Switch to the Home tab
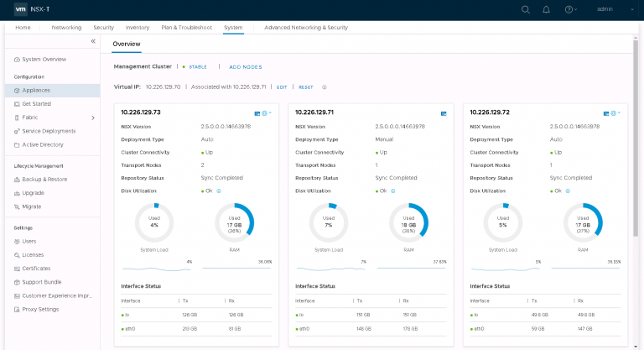This screenshot has height=350, width=644. [23, 28]
